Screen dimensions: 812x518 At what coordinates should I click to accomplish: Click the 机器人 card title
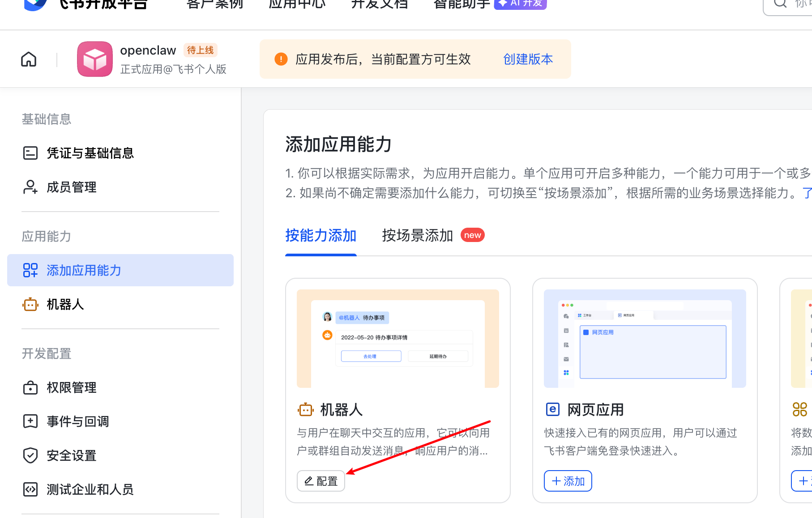coord(341,410)
